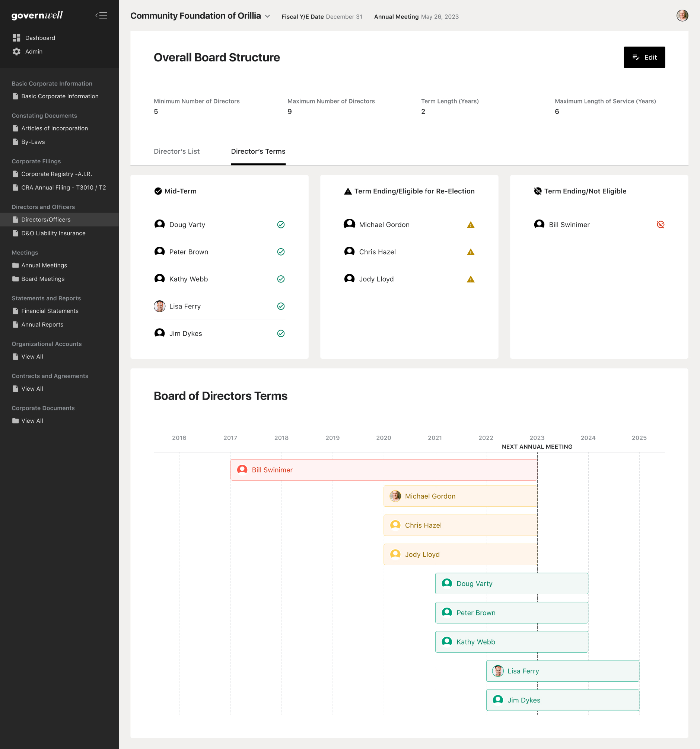Switch to the Director's List tab
Viewport: 700px width, 749px height.
point(176,151)
